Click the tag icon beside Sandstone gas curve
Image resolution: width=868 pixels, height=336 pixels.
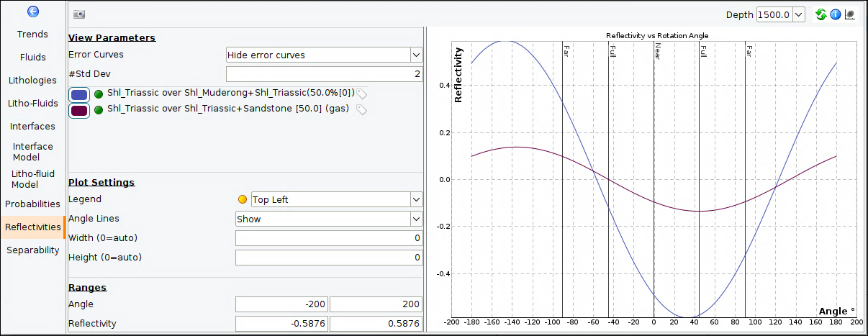(362, 110)
